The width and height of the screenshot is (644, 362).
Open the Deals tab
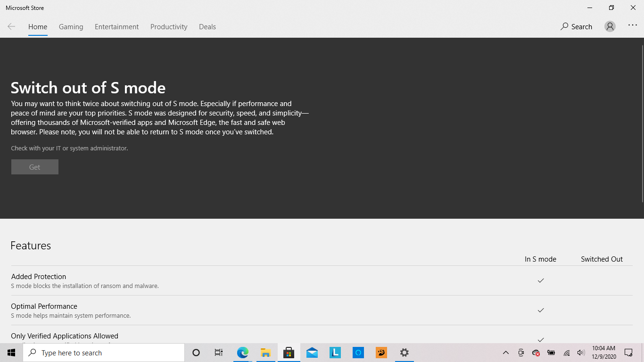point(207,27)
